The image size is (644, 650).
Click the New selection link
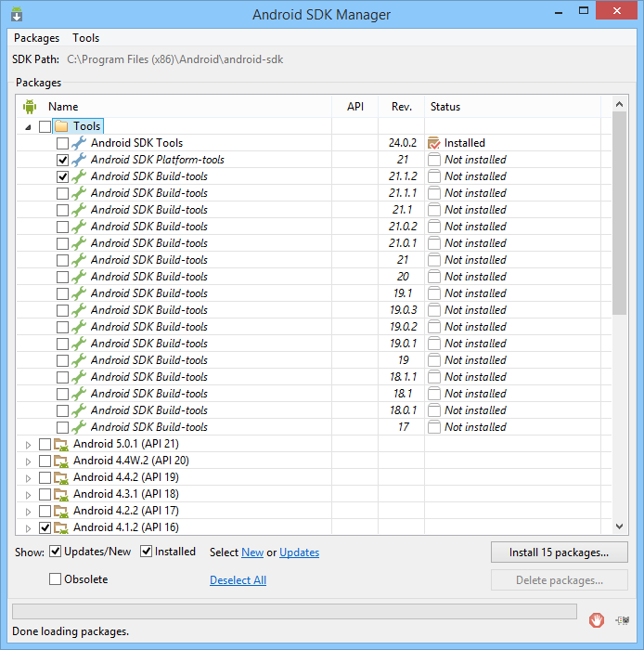coord(252,552)
